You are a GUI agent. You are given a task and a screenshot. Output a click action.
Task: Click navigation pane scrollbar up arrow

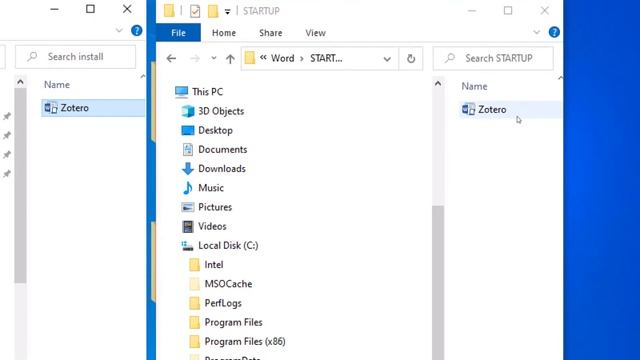(x=438, y=84)
